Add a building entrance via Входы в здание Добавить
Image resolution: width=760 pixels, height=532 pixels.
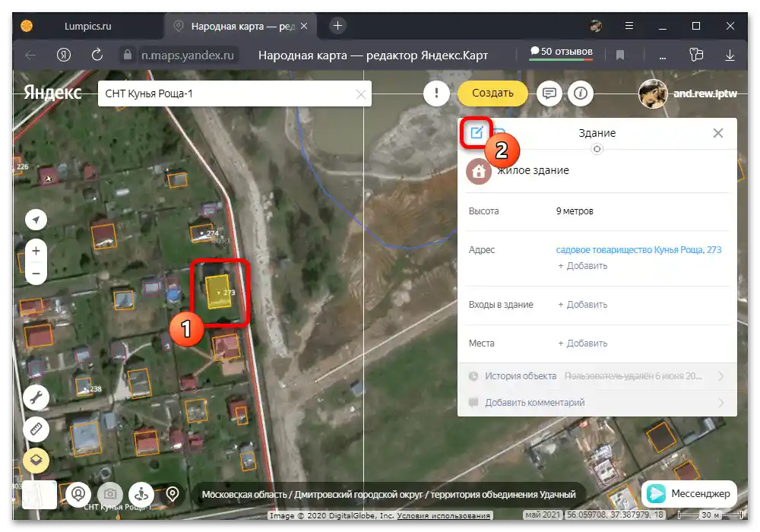tap(582, 305)
